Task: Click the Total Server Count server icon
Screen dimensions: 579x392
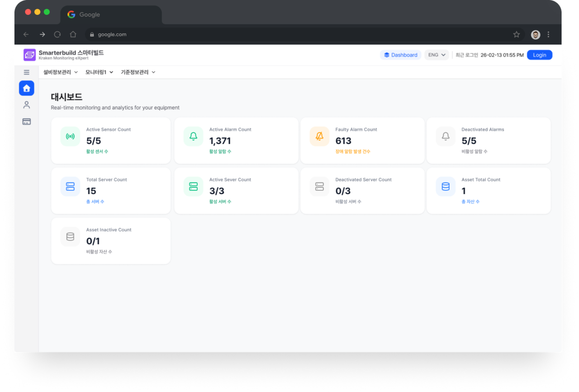Action: 70,187
